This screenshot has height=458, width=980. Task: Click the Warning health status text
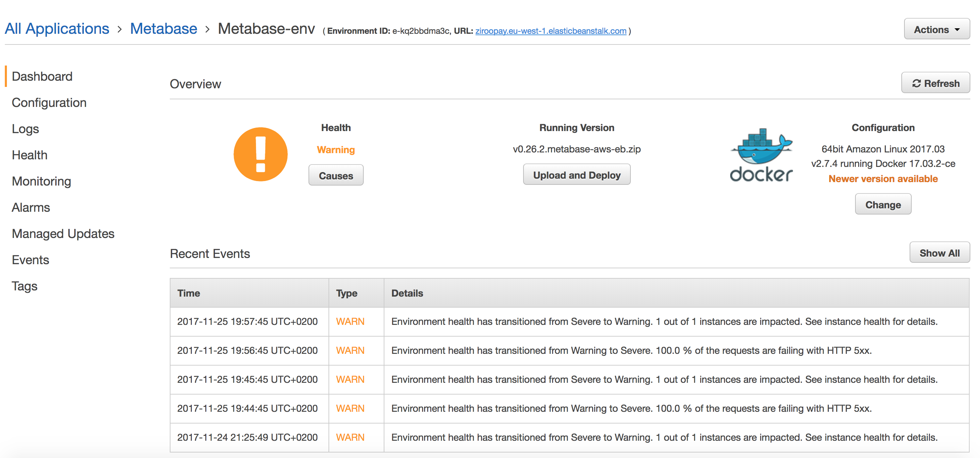point(336,149)
